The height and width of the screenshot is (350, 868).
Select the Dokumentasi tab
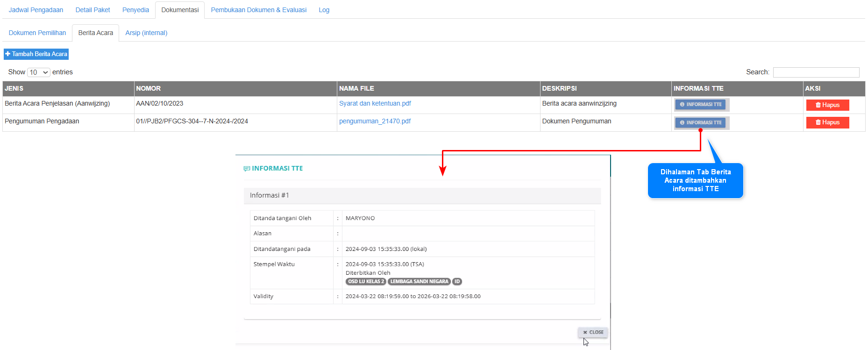point(180,10)
